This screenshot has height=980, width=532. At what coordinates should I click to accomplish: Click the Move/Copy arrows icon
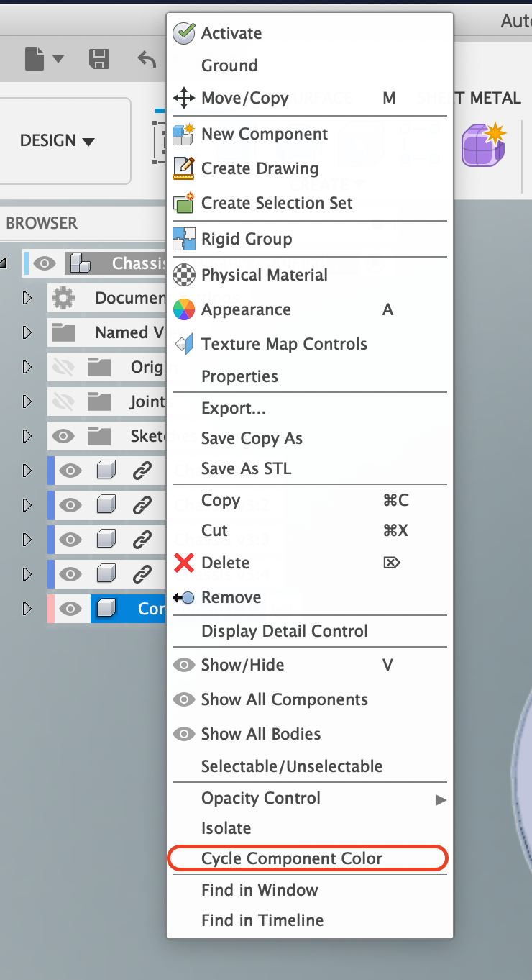click(x=185, y=98)
